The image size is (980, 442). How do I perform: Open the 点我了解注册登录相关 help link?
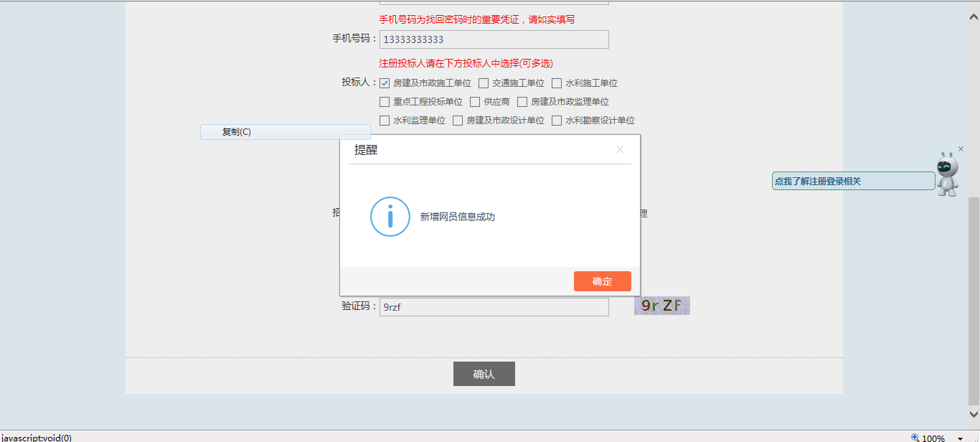(852, 182)
